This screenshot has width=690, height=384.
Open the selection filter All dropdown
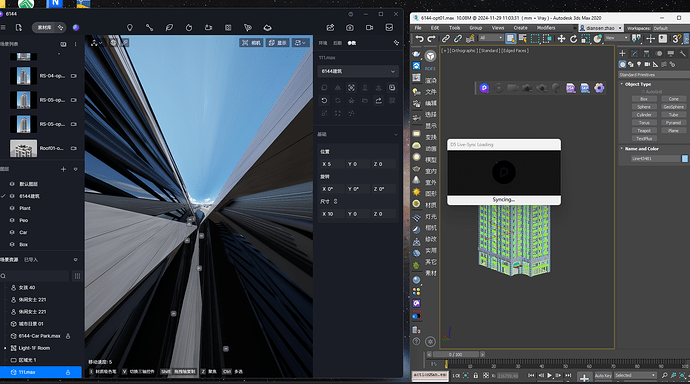[x=491, y=38]
